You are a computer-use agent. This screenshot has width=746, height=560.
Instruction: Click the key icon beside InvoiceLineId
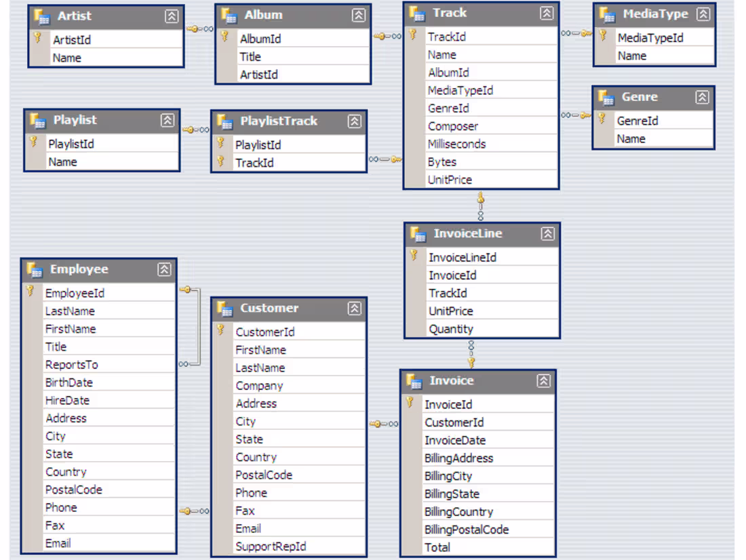(412, 257)
